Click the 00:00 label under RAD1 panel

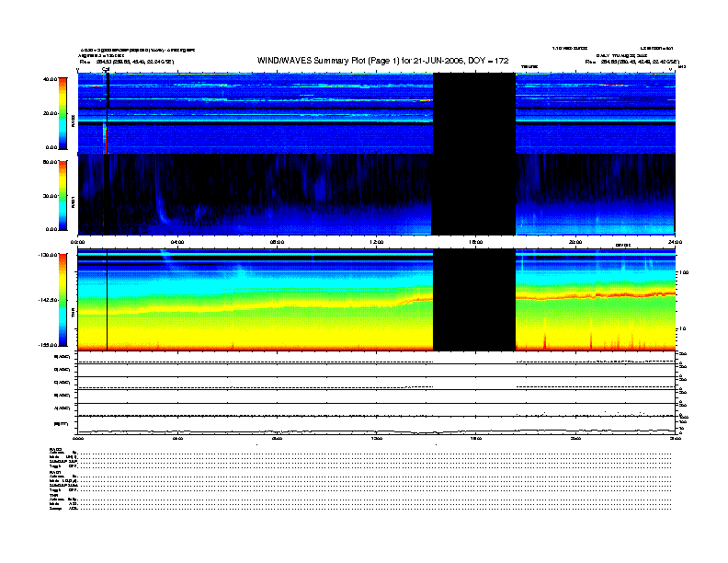pyautogui.click(x=77, y=242)
